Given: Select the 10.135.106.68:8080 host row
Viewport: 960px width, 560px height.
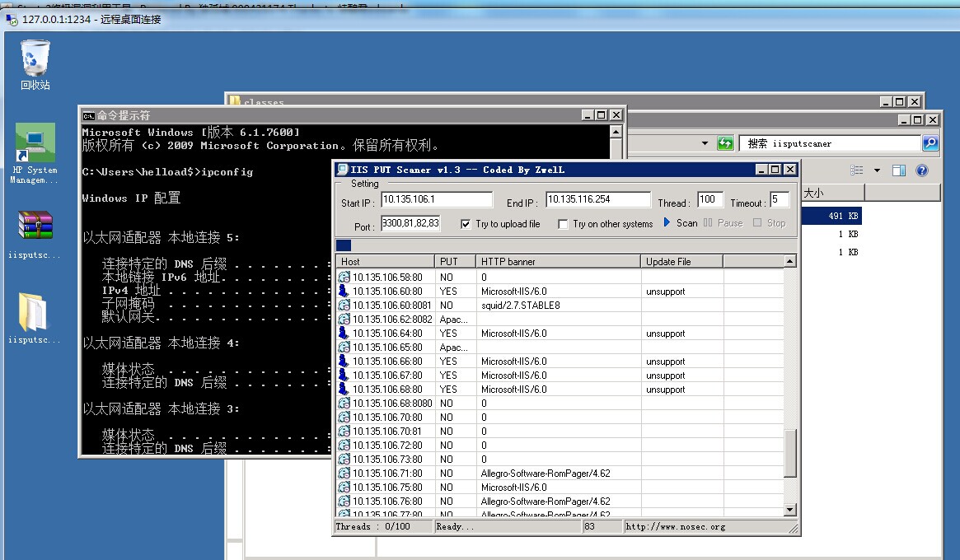Looking at the screenshot, I should point(560,404).
